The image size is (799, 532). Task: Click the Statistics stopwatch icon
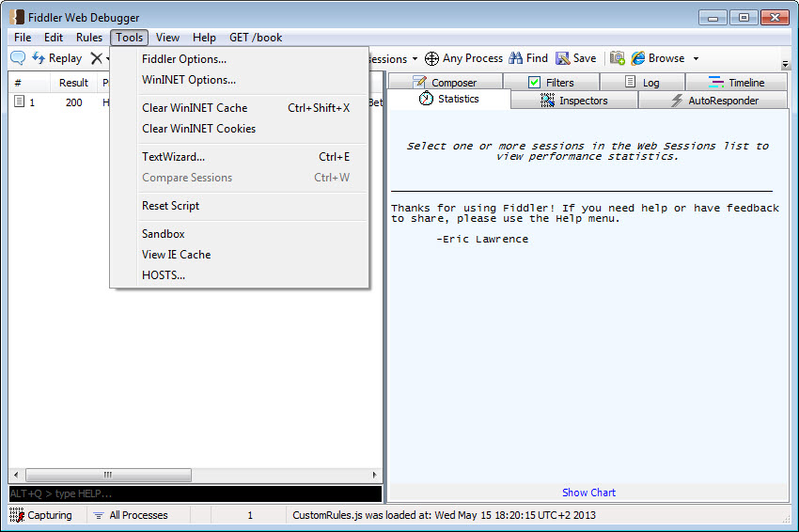pos(426,99)
